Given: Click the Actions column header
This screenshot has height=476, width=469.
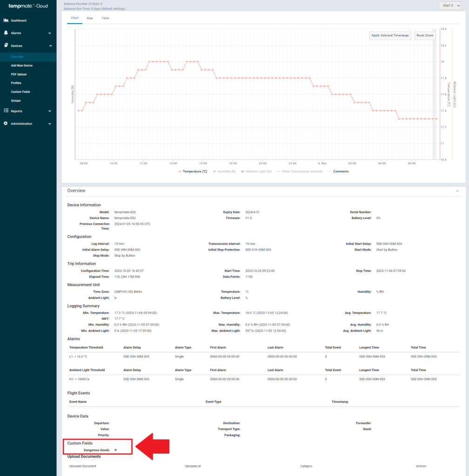Looking at the screenshot, I should 421,466.
